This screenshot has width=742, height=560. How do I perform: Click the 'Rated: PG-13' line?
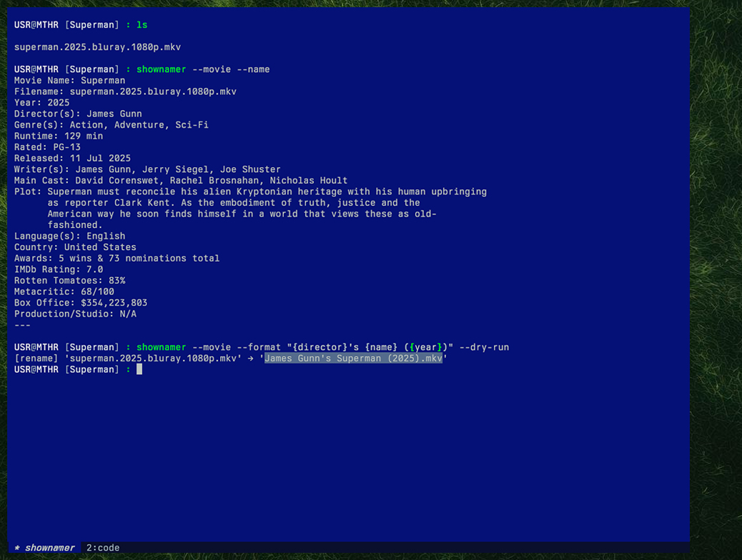tap(47, 147)
